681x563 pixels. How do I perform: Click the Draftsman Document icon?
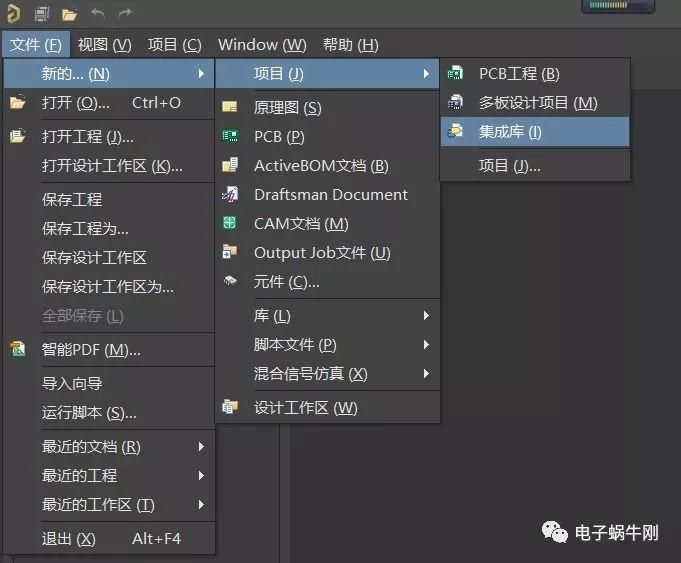click(x=230, y=194)
